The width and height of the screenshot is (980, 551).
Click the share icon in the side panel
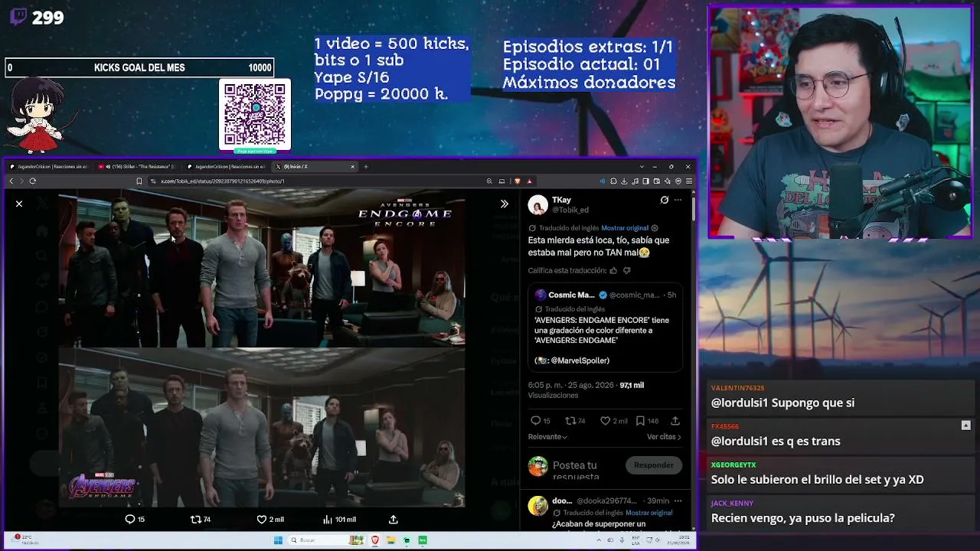tap(675, 421)
